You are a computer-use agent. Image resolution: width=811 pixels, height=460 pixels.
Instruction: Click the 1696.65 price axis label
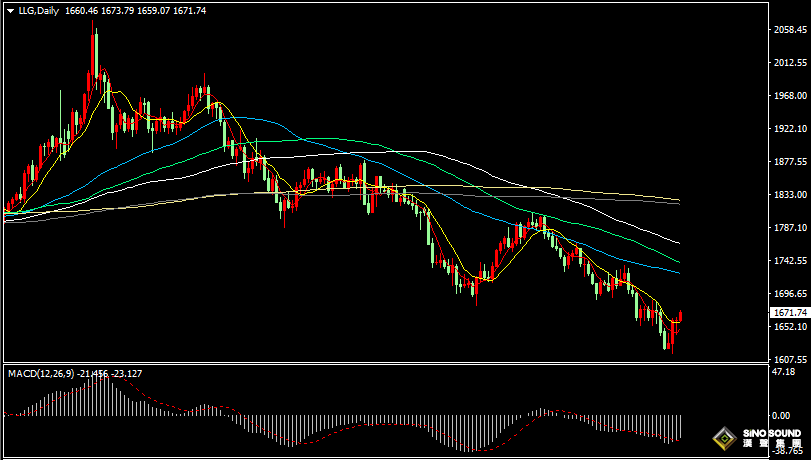[790, 293]
